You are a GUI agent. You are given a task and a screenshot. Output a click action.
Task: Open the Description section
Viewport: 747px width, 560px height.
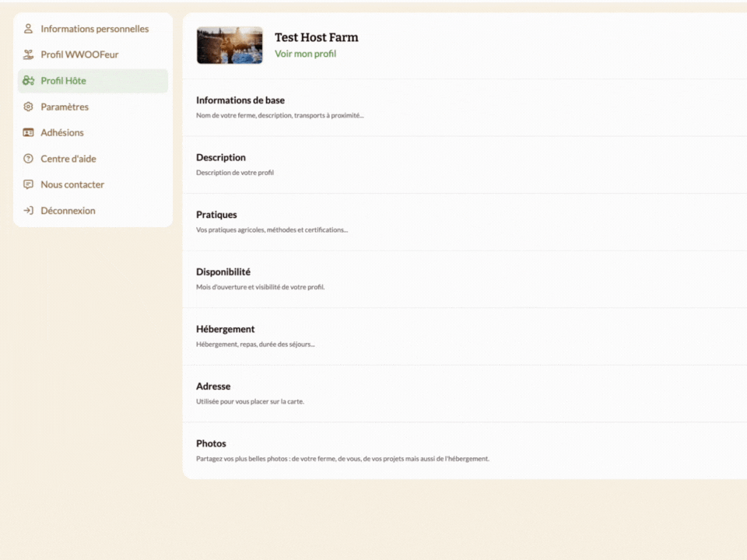(465, 165)
